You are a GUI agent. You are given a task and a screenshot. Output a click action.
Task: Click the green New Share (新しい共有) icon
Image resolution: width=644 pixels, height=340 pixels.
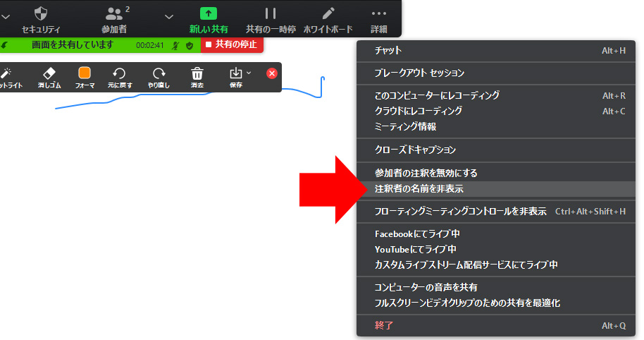coord(209,13)
